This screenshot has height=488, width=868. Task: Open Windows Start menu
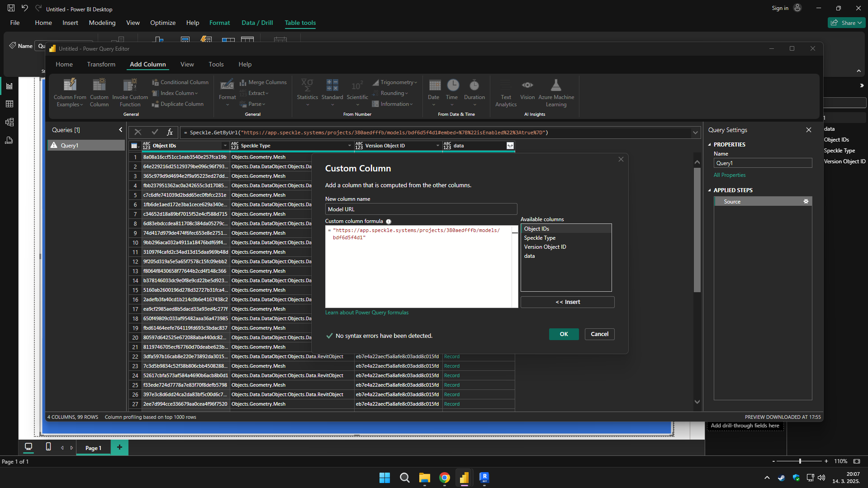point(384,478)
